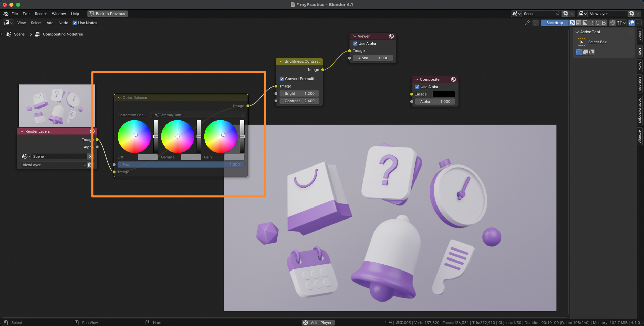Collapse the Viewer node

(355, 36)
